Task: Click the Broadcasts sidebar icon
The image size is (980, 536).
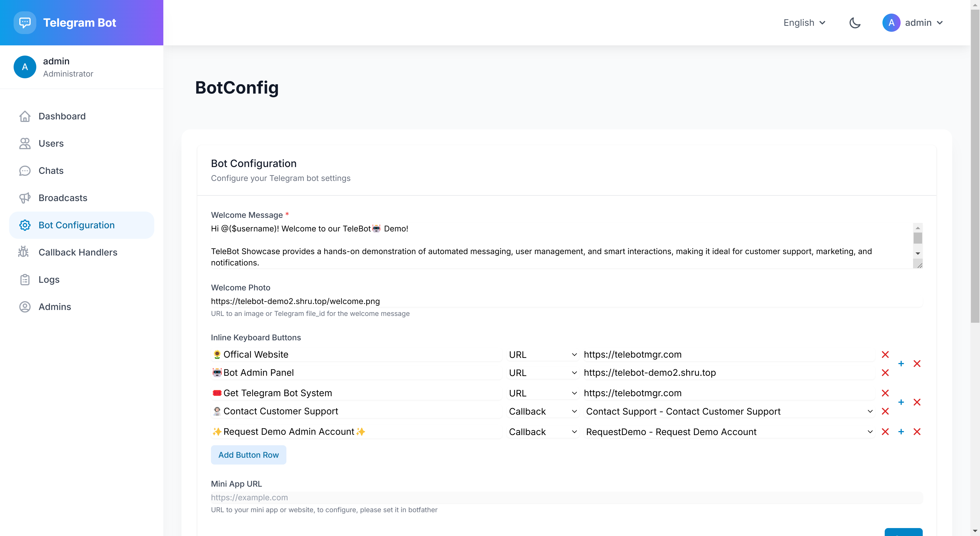Action: (24, 197)
